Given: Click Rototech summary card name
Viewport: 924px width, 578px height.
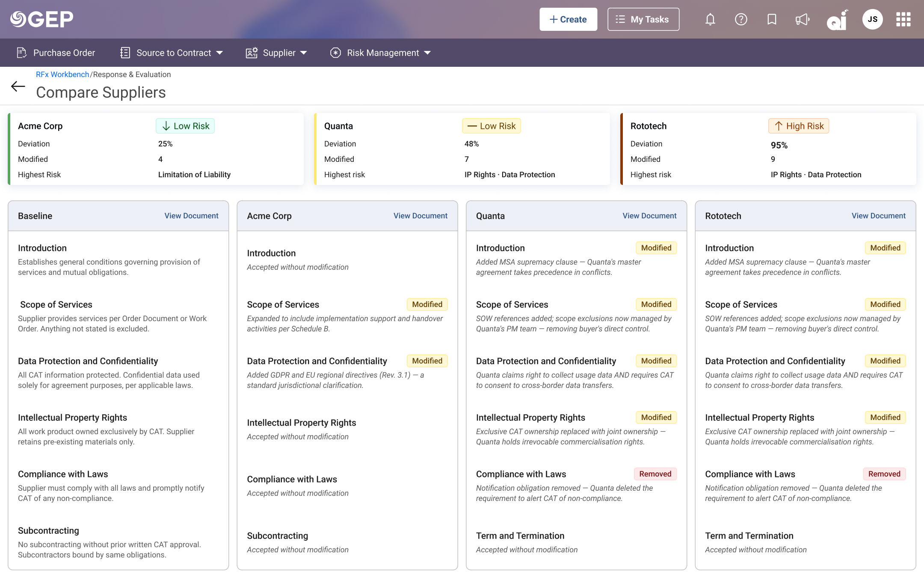Looking at the screenshot, I should [x=649, y=126].
